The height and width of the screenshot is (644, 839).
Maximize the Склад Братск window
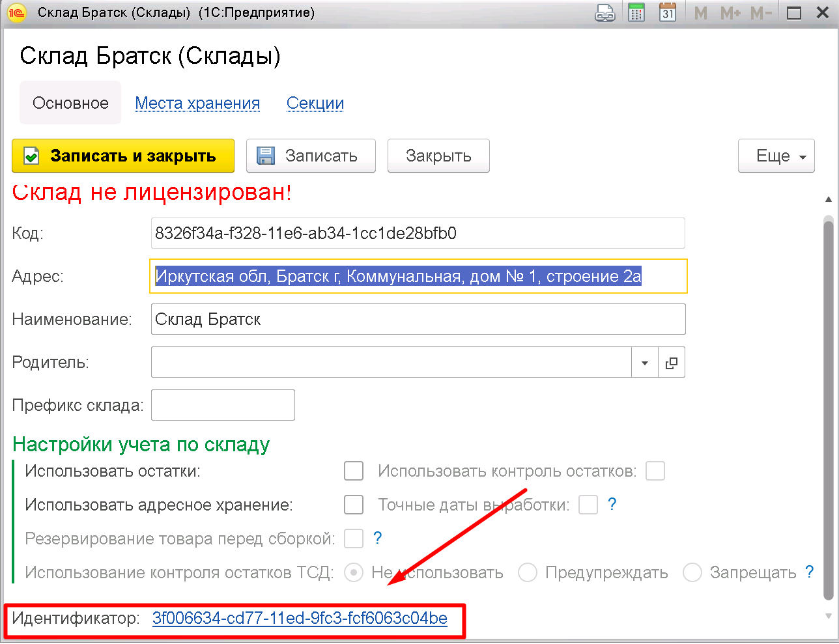(x=794, y=13)
